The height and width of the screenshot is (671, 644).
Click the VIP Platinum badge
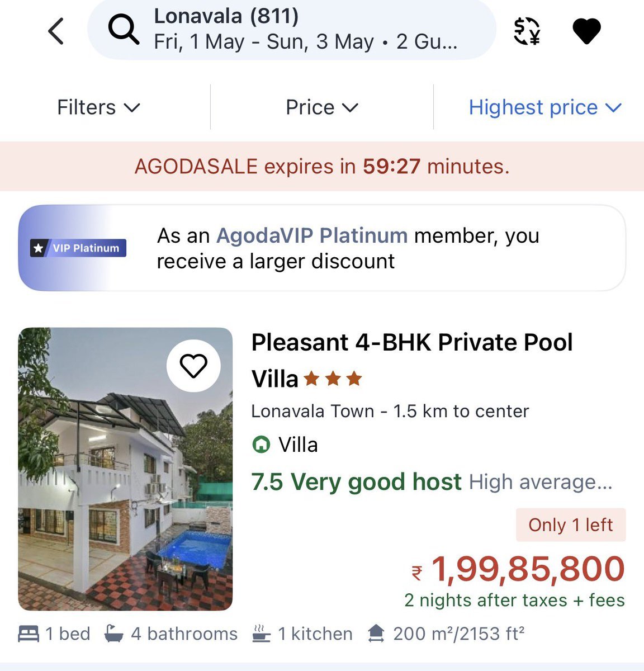(78, 248)
